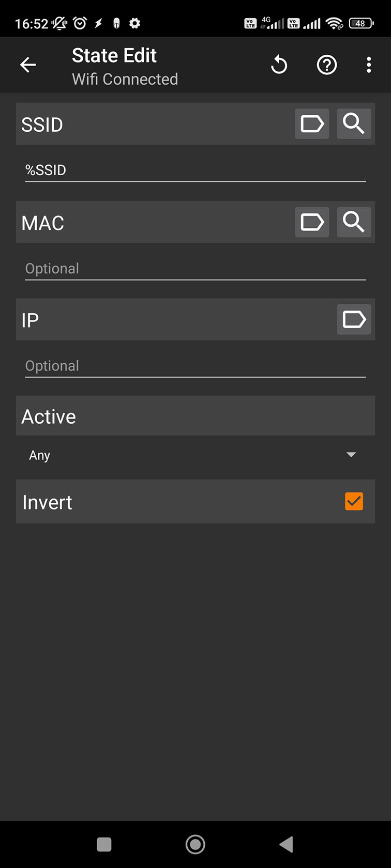391x868 pixels.
Task: Open the three-dot overflow menu
Action: tap(368, 65)
